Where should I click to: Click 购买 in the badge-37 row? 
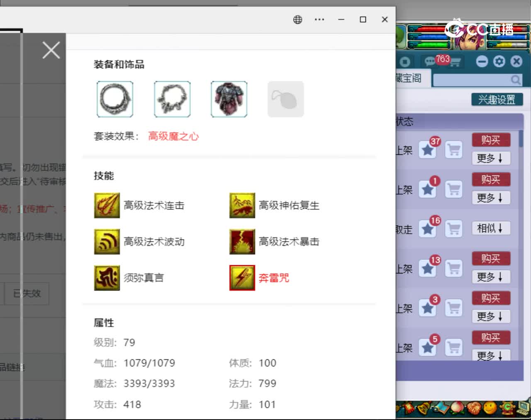coord(491,140)
